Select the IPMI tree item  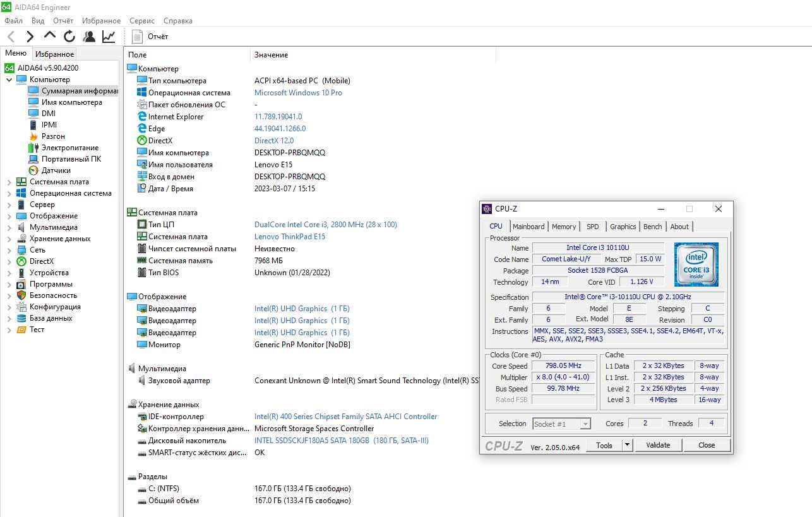pyautogui.click(x=49, y=125)
